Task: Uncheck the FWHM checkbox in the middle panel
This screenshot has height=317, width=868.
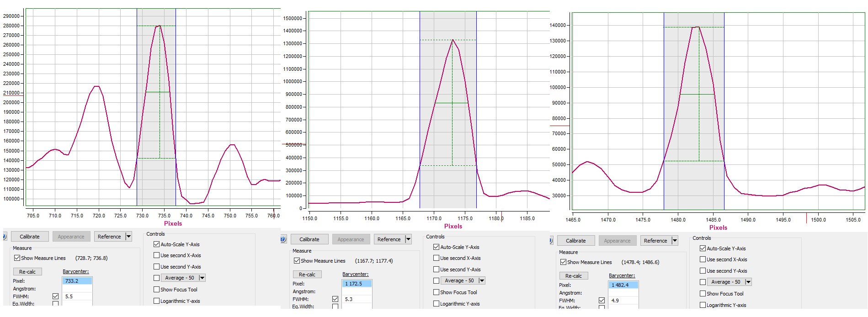Action: pos(335,299)
